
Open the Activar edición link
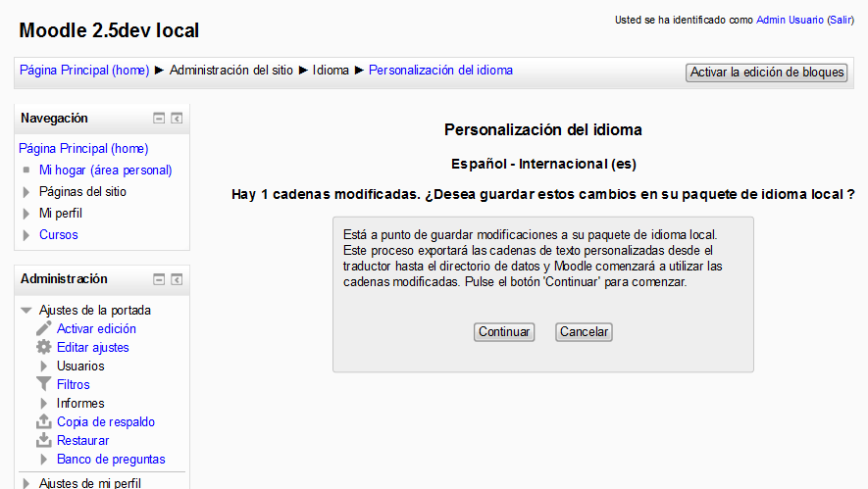click(x=96, y=328)
